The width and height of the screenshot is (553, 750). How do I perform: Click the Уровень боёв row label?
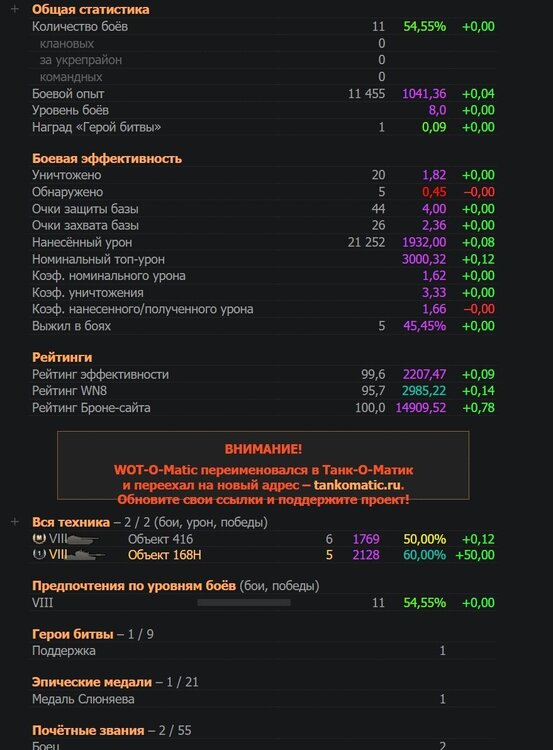tap(70, 110)
